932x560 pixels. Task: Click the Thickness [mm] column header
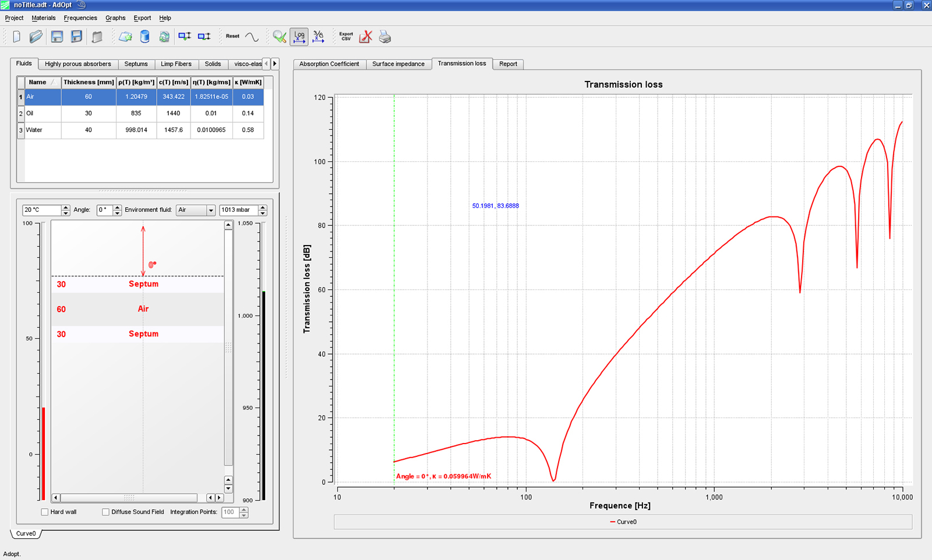(89, 82)
